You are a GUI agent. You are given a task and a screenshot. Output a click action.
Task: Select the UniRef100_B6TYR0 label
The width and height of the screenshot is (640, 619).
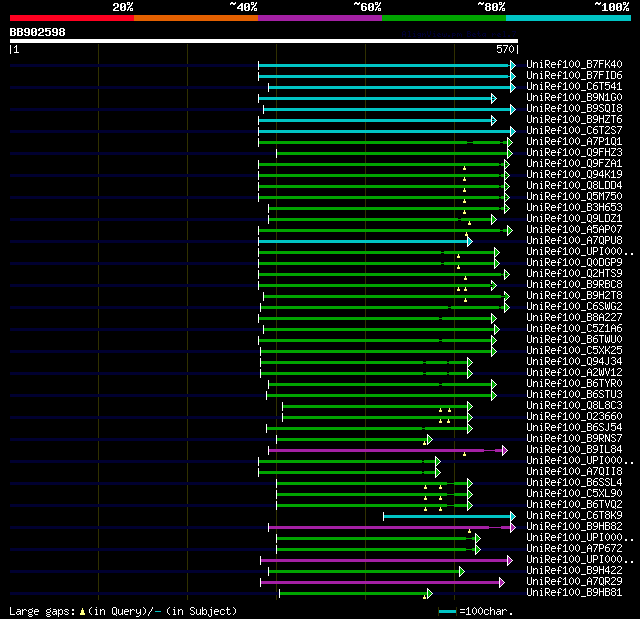coord(574,384)
